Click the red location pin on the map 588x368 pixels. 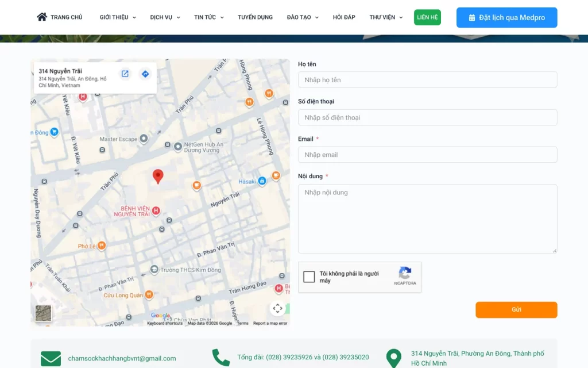click(158, 177)
